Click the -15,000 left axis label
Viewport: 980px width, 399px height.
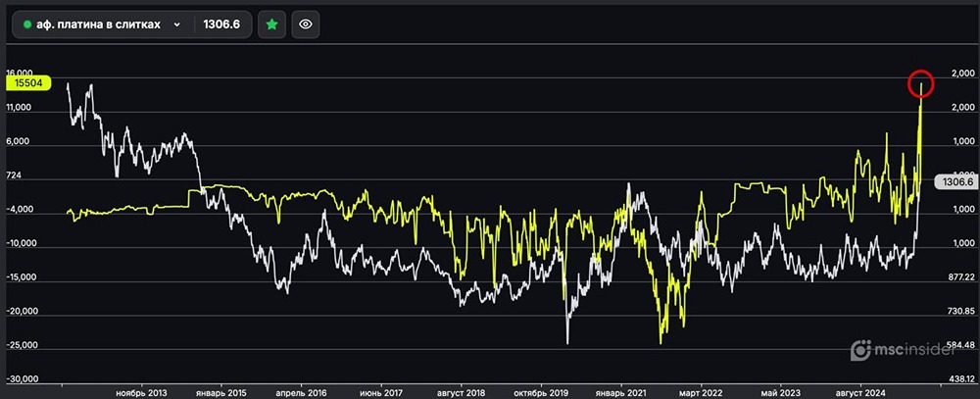pyautogui.click(x=20, y=277)
